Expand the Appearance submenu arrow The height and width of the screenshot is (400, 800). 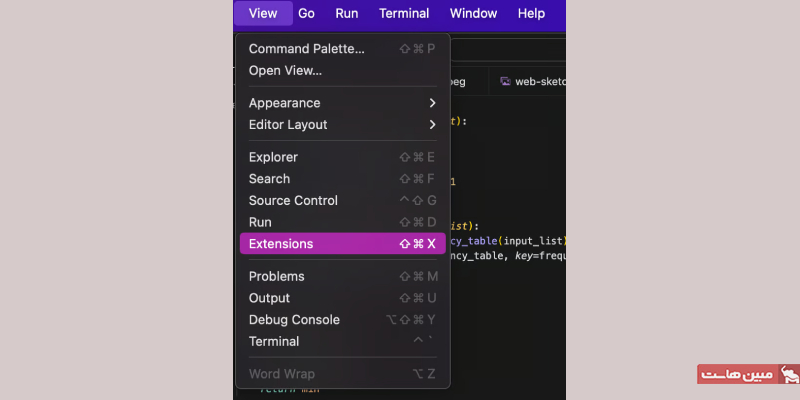(x=432, y=103)
